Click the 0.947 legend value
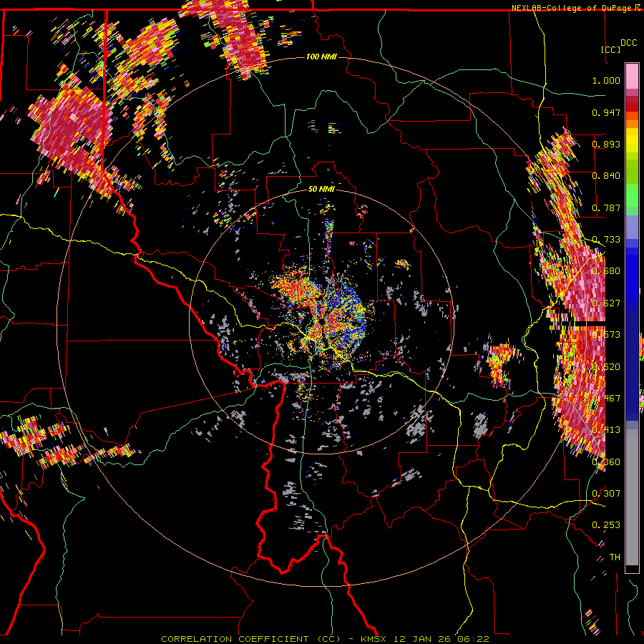644x644 pixels. [606, 112]
